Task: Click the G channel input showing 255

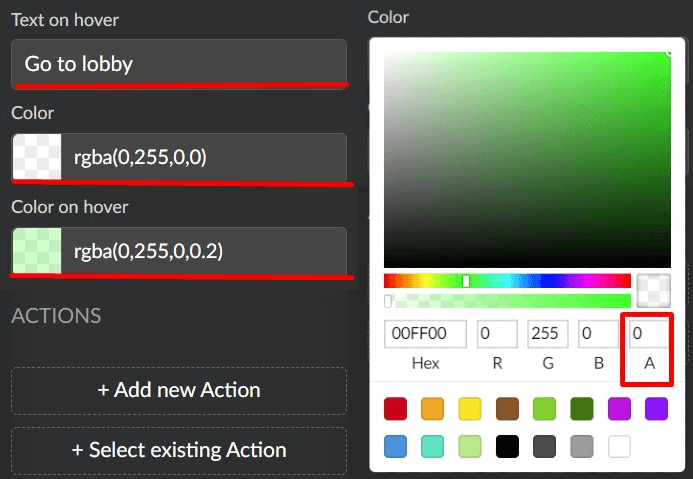Action: [548, 333]
